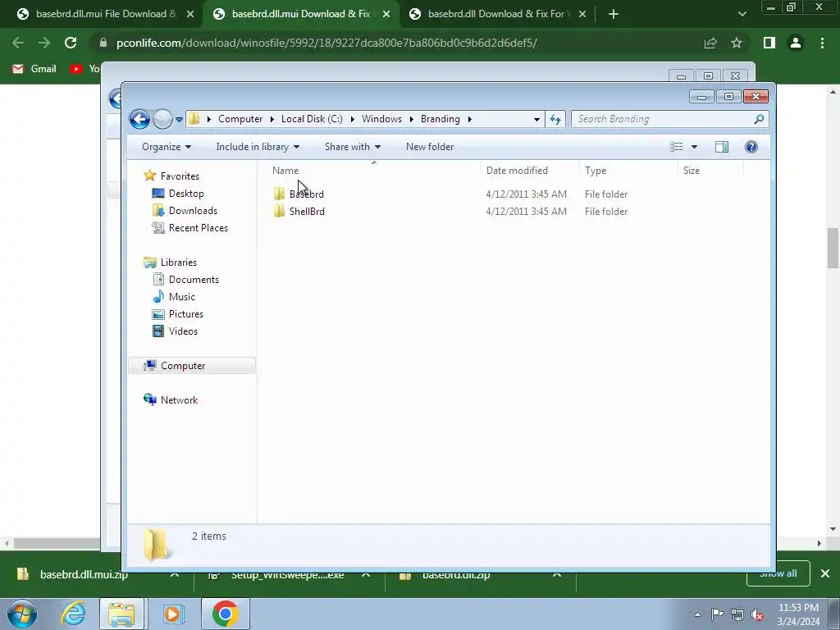Viewport: 840px width, 630px height.
Task: Click the Refresh button in Explorer
Action: [x=555, y=120]
